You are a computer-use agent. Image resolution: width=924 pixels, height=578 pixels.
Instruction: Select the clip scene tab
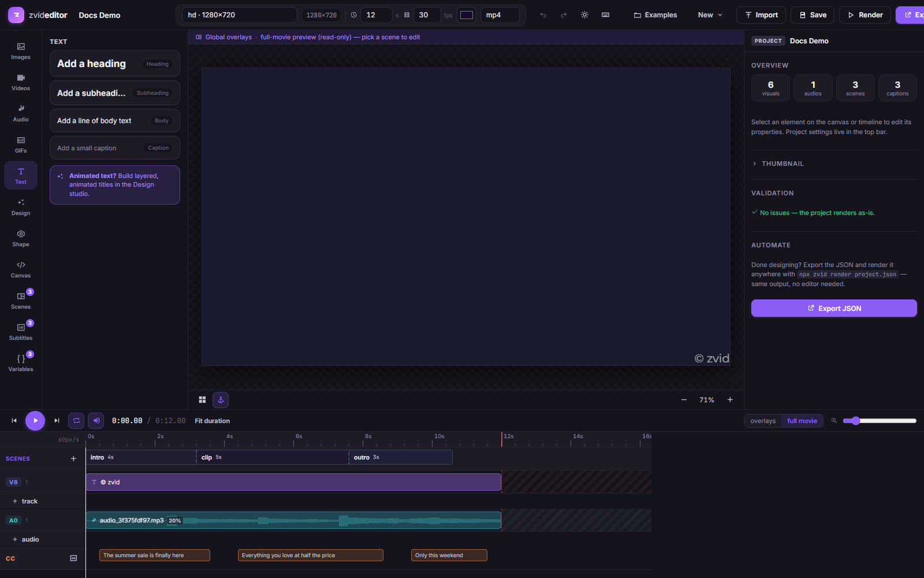pyautogui.click(x=273, y=457)
